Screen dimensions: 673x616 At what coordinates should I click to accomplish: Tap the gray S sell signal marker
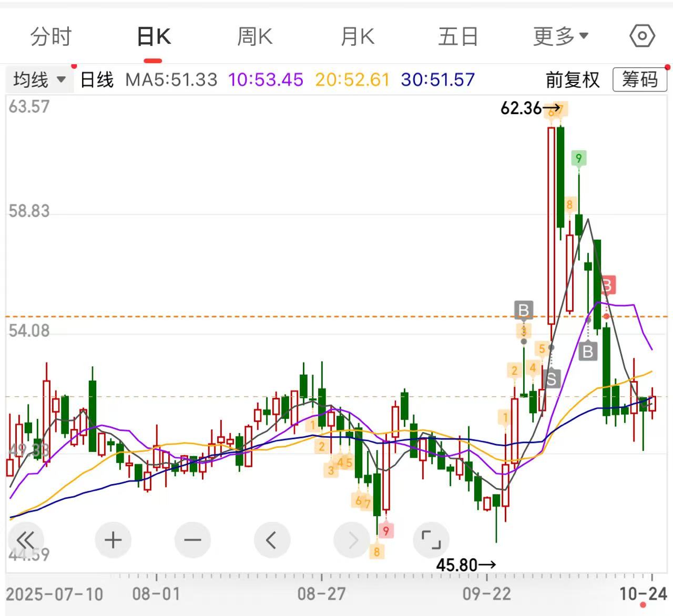551,378
